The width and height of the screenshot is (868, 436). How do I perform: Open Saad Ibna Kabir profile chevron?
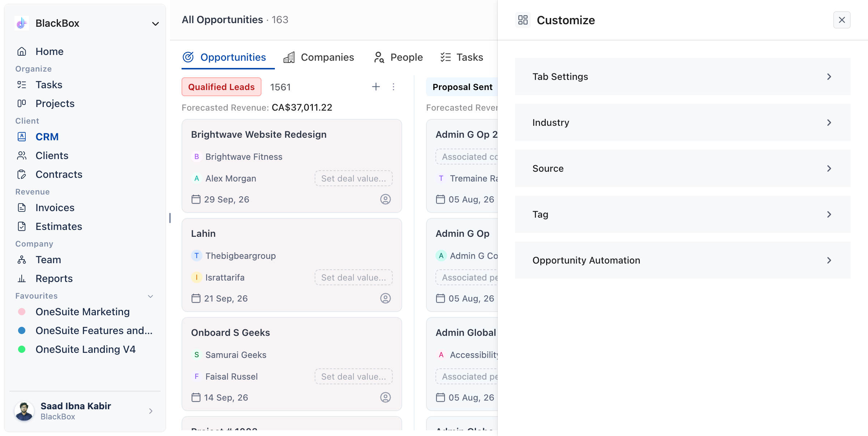point(151,411)
